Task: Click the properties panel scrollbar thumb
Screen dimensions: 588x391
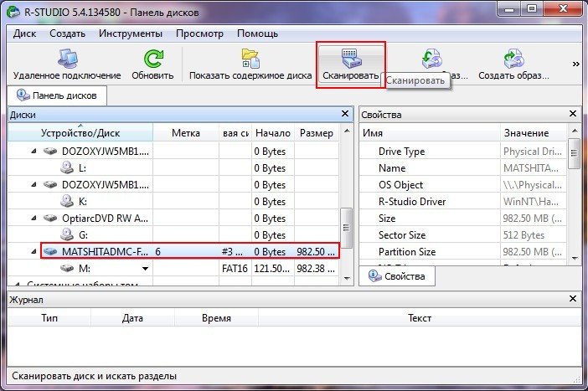Action: click(574, 153)
